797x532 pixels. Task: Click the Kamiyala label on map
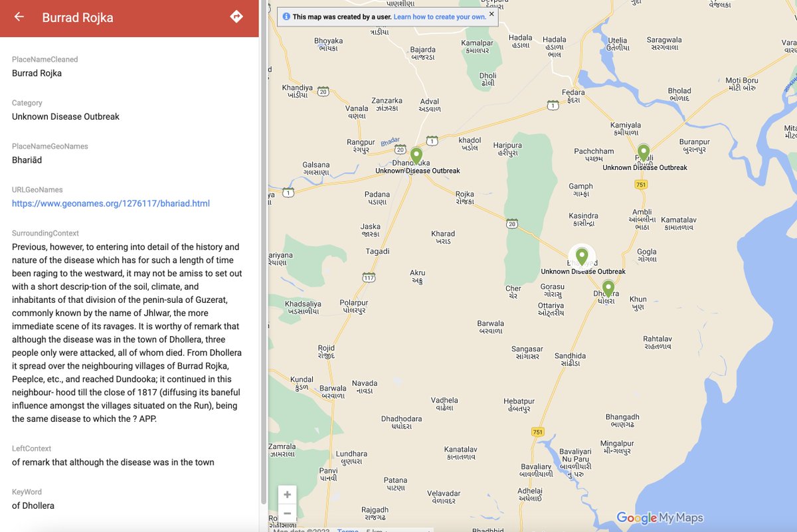coord(626,129)
